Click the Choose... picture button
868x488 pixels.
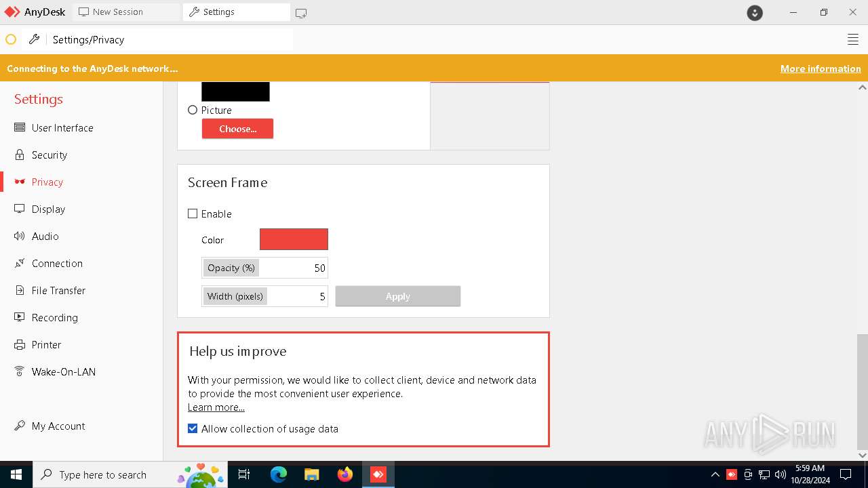pos(237,129)
